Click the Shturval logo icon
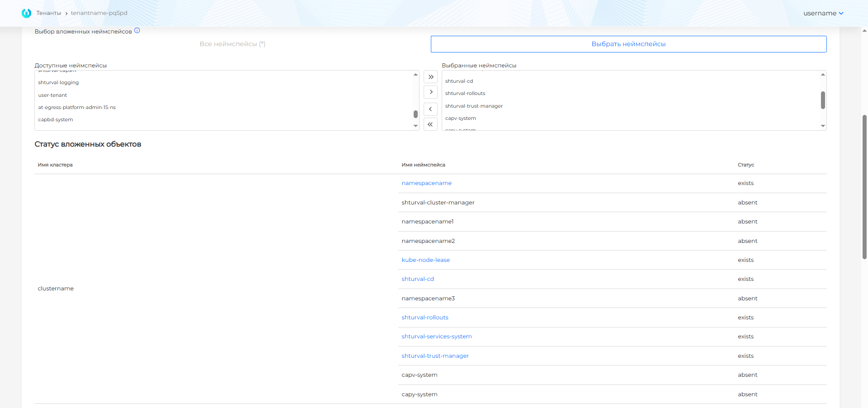The height and width of the screenshot is (408, 868). point(26,13)
